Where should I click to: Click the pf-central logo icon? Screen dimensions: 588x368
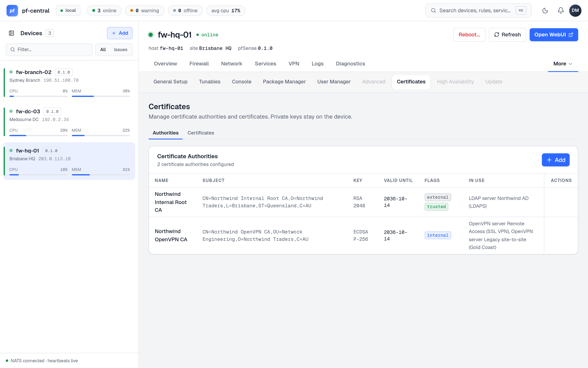(12, 10)
